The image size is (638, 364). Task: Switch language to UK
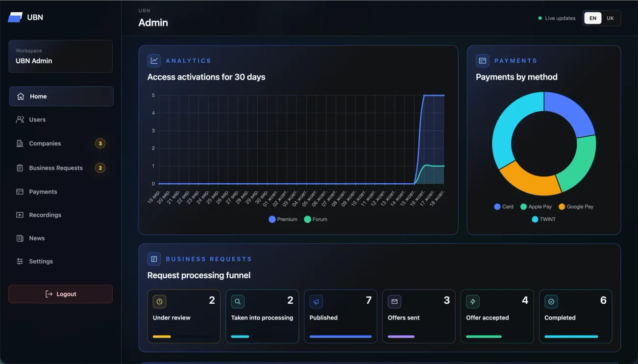point(610,18)
